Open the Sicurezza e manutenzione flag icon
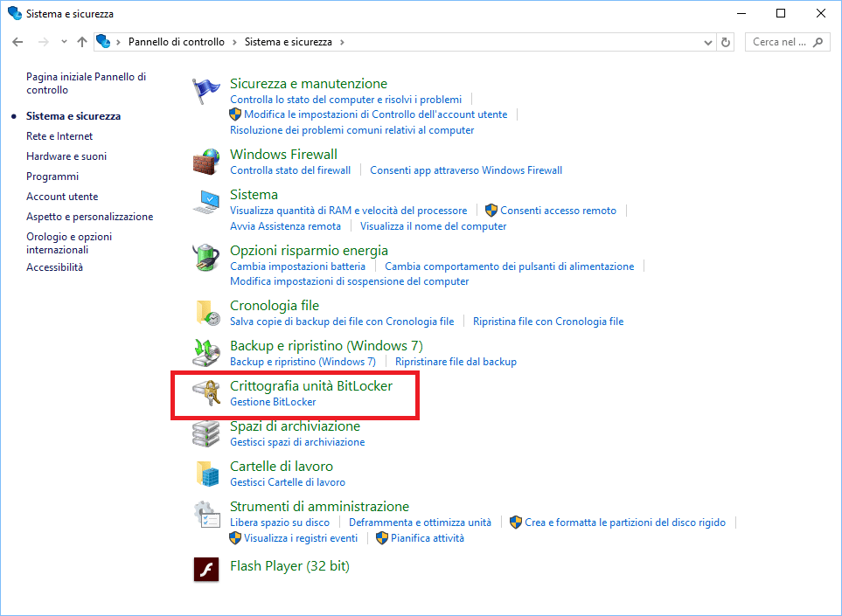The height and width of the screenshot is (616, 842). pos(206,91)
